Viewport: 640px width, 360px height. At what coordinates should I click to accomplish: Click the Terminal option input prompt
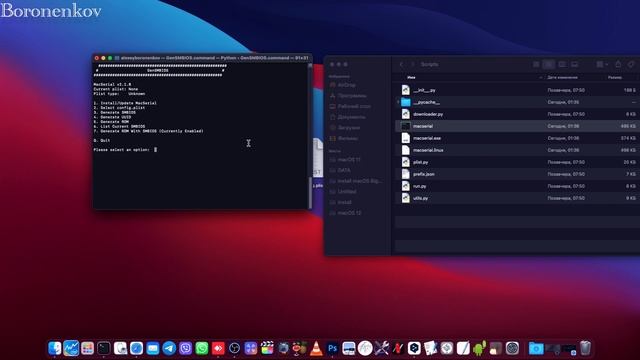(156, 150)
